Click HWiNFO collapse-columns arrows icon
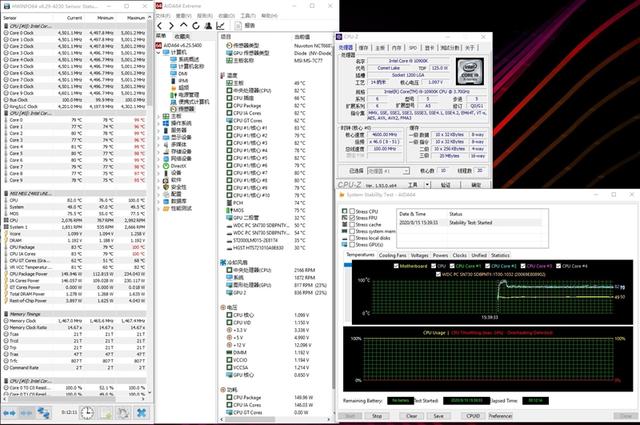This screenshot has height=425, width=640. pyautogui.click(x=27, y=413)
